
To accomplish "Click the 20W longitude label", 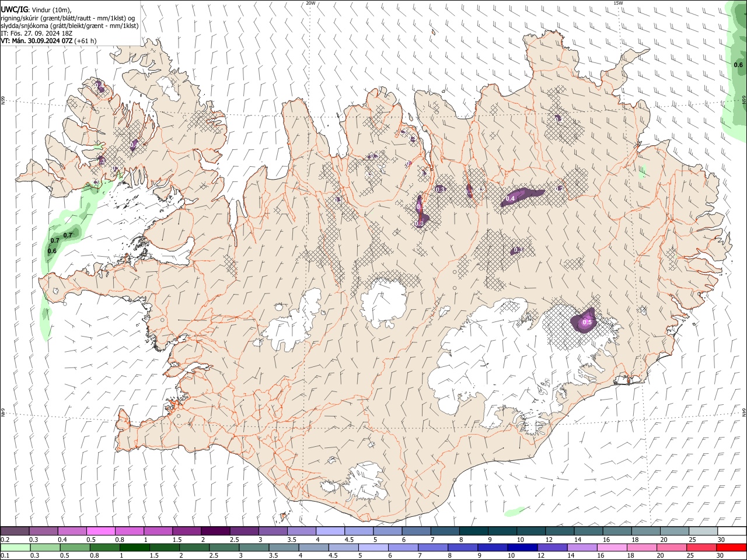I will [x=310, y=3].
